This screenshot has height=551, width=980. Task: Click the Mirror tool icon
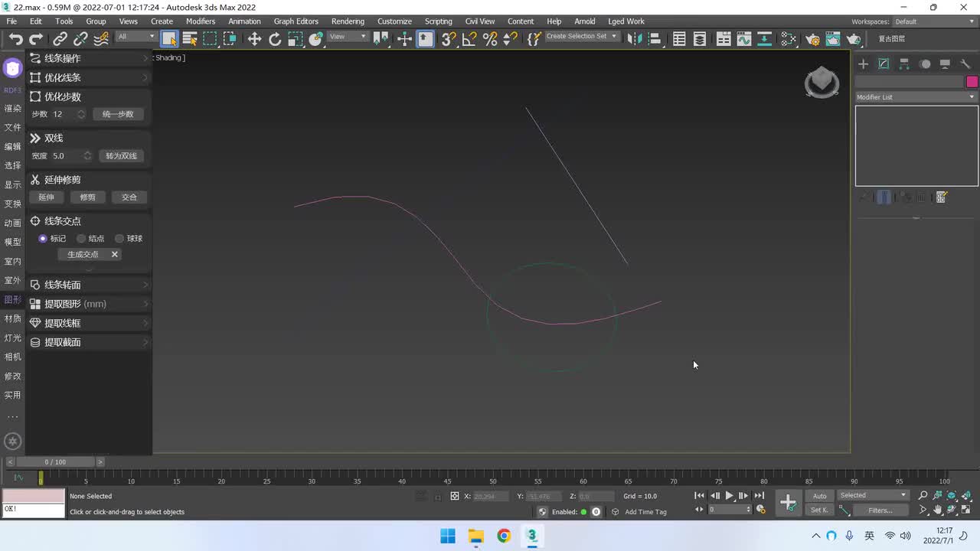(x=634, y=39)
